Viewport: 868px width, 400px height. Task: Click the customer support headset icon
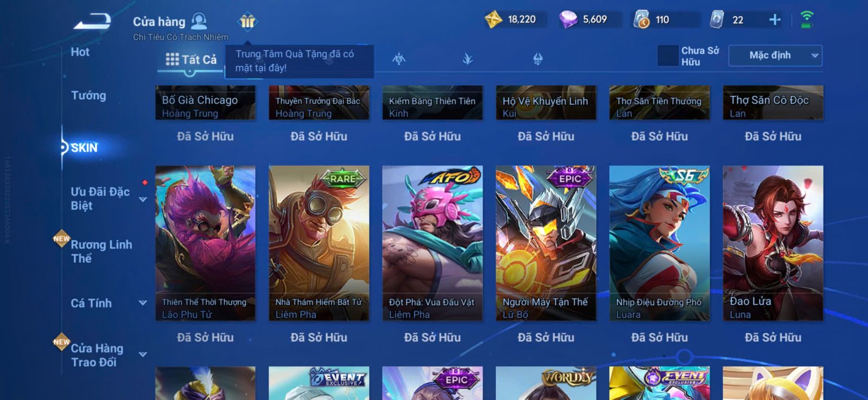[x=199, y=21]
